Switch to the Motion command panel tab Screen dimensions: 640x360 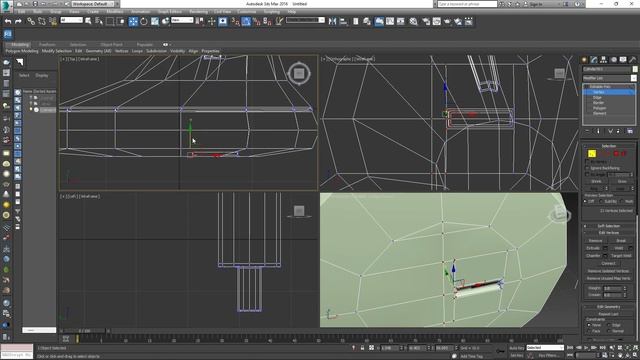point(613,60)
